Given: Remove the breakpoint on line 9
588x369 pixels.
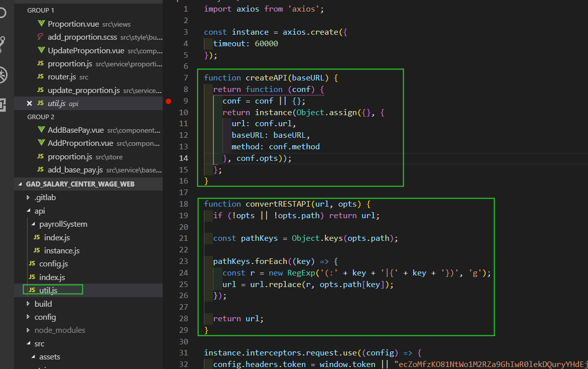Looking at the screenshot, I should [x=169, y=101].
